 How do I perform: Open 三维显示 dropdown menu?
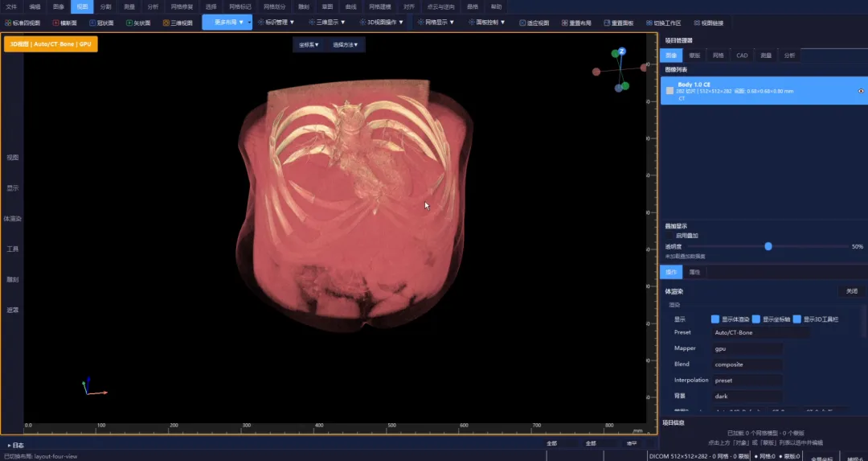(x=327, y=23)
